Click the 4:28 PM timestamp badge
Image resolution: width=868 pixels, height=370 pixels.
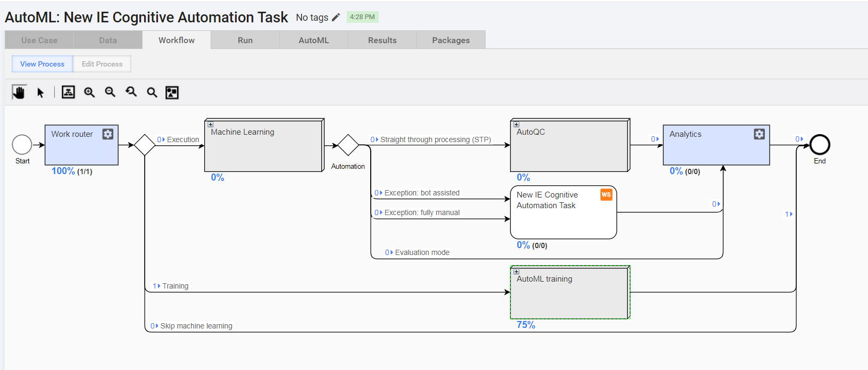[362, 17]
